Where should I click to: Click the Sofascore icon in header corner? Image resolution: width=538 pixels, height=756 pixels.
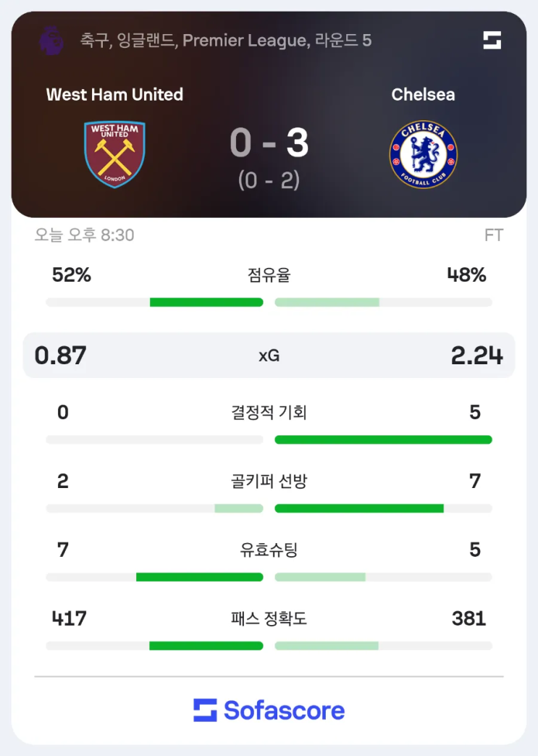point(492,40)
